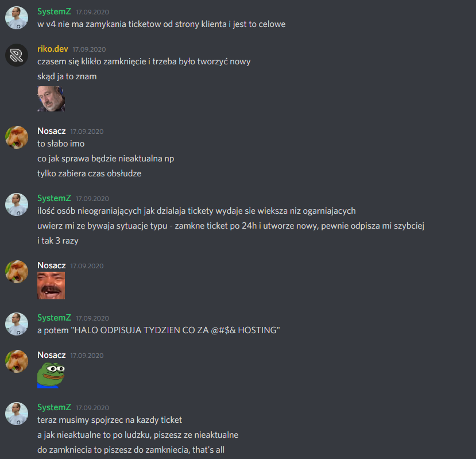Image resolution: width=476 pixels, height=459 pixels.
Task: Click the SystemZ username on the first message
Action: point(54,11)
